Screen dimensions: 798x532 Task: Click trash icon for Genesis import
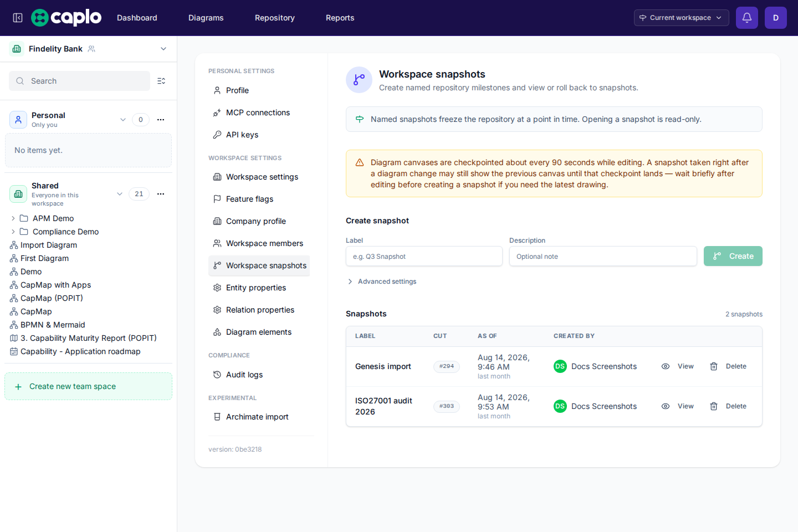point(714,366)
